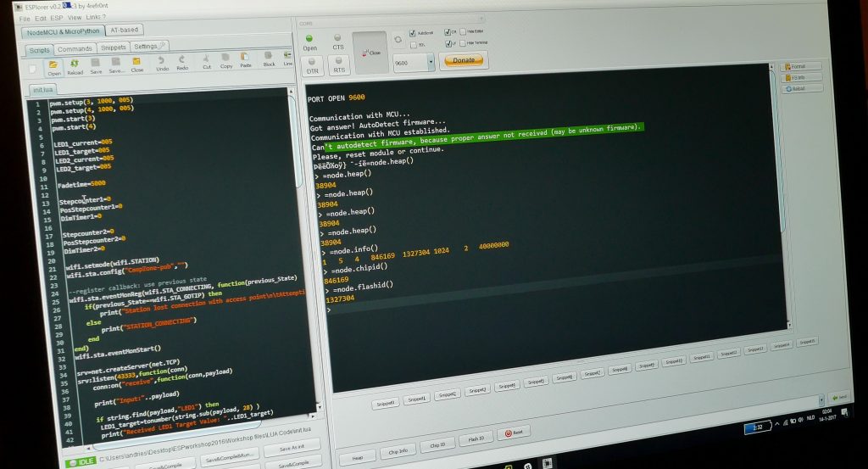Image resolution: width=868 pixels, height=469 pixels.
Task: Enable the EOL checkbox under AutoScroll
Action: (413, 45)
